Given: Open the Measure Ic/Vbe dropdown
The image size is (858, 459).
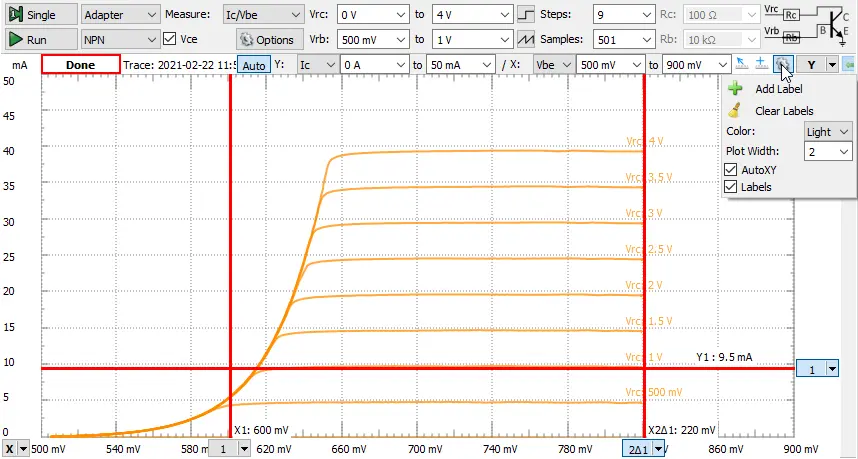Looking at the screenshot, I should click(x=263, y=14).
